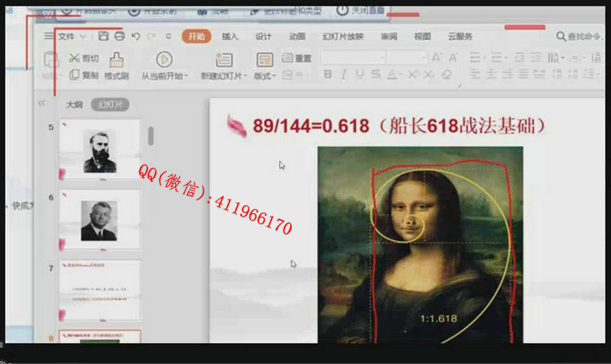Viewport: 611px width, 364px height.
Task: Switch panel to 大纲 outline view
Action: click(74, 105)
